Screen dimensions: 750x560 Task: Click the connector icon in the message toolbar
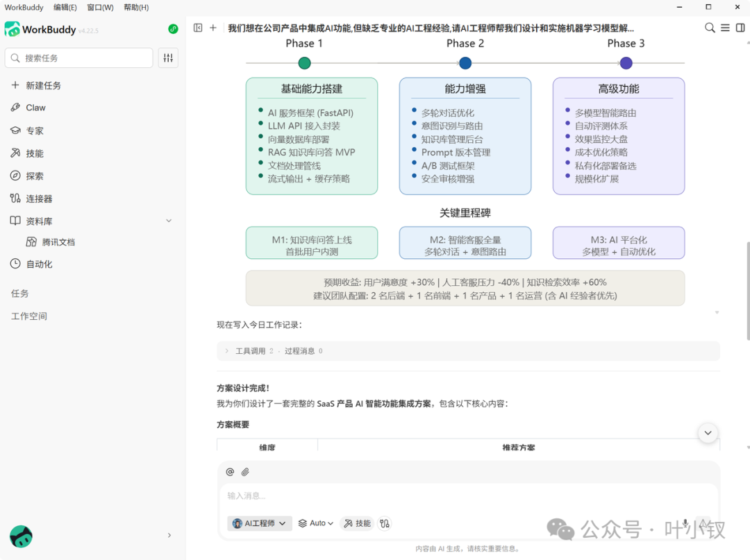(x=385, y=524)
